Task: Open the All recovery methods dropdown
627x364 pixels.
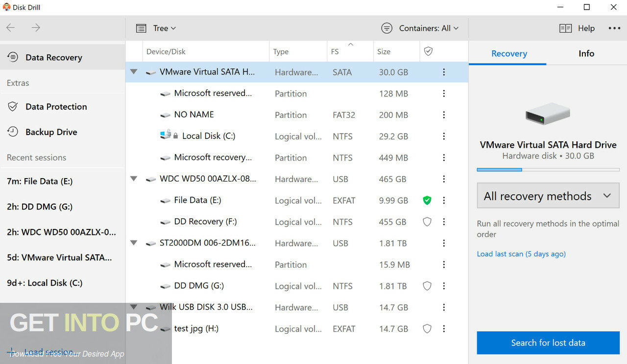Action: point(548,196)
